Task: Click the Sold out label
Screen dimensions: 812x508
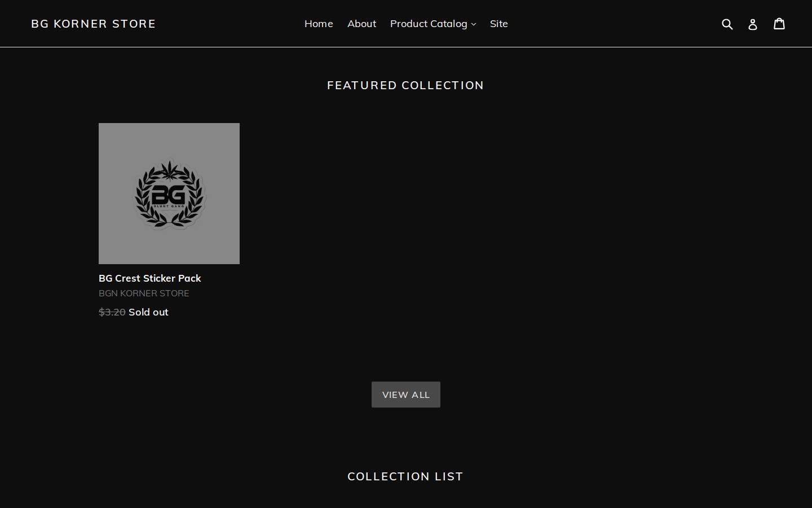Action: point(148,312)
